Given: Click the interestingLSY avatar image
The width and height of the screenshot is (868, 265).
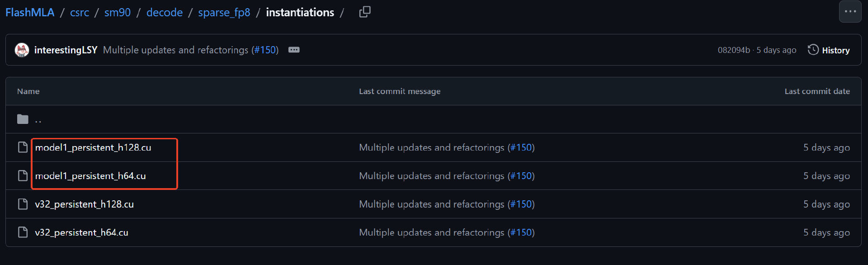Looking at the screenshot, I should [x=22, y=50].
